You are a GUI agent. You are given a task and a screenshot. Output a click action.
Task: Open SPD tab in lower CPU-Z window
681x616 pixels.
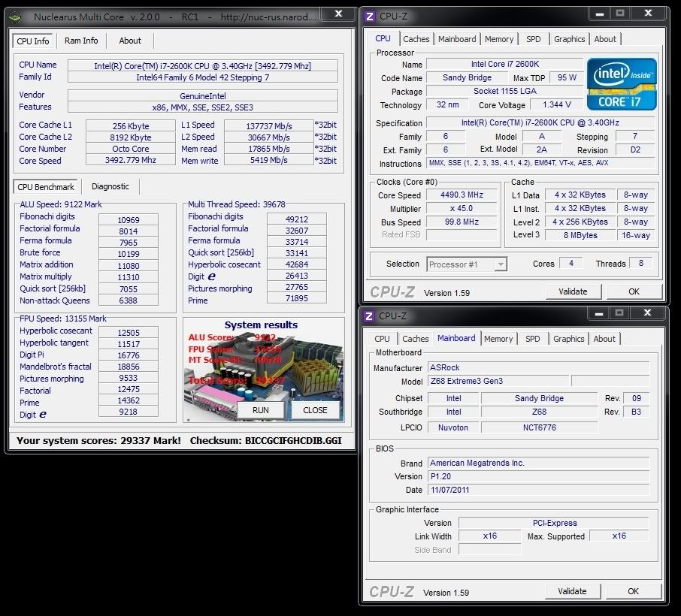click(x=532, y=339)
